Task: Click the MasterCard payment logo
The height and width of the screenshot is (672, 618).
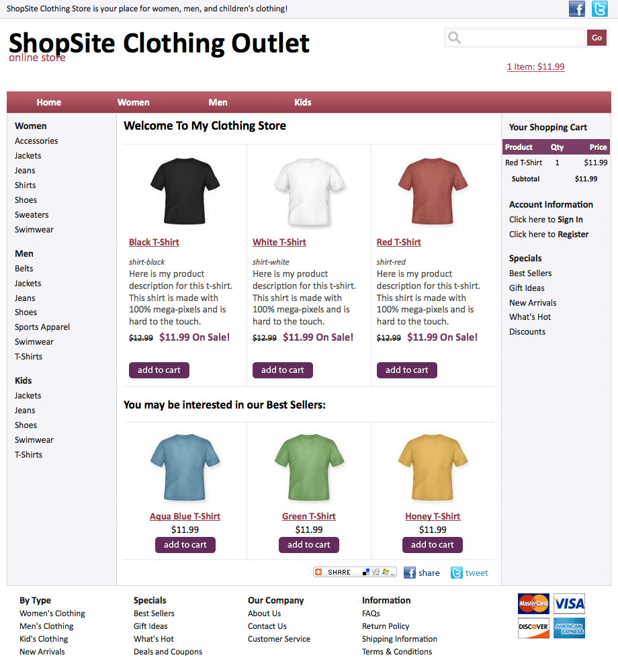Action: (533, 603)
